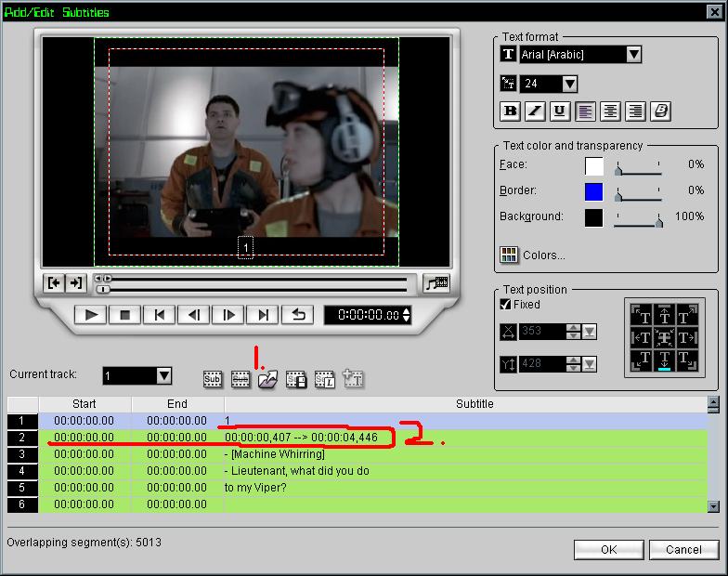Toggle italic text formatting
The width and height of the screenshot is (728, 576).
coord(535,111)
